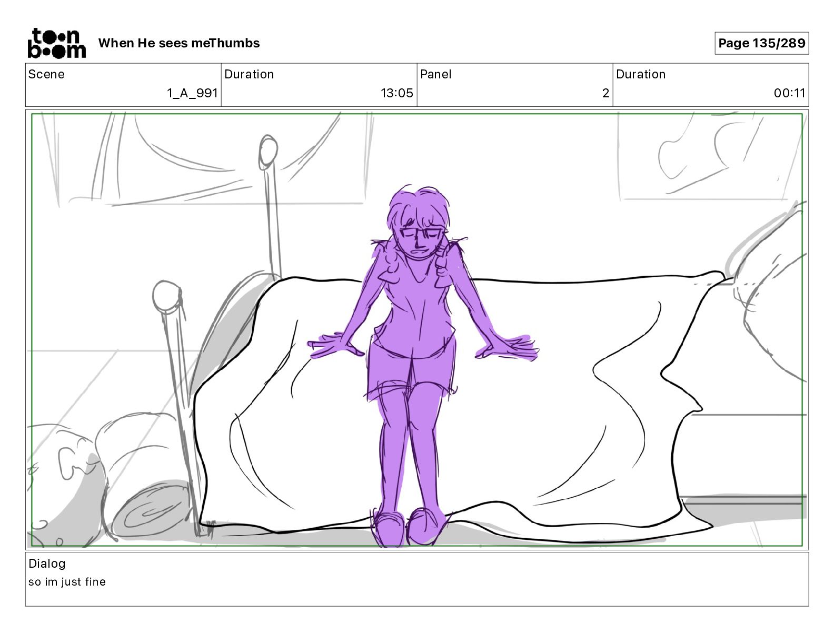Select the title 'When He sees meThumbs'

(x=179, y=43)
